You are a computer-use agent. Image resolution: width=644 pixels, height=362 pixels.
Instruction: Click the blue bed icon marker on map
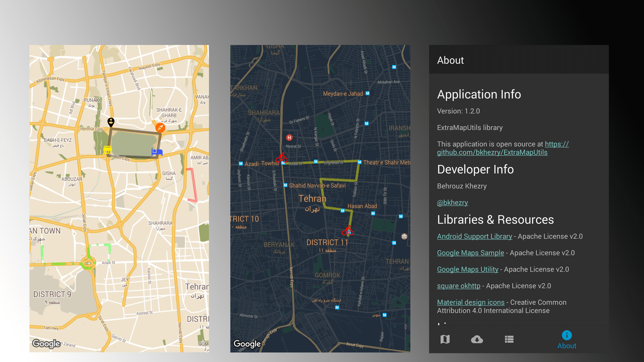[x=157, y=152]
